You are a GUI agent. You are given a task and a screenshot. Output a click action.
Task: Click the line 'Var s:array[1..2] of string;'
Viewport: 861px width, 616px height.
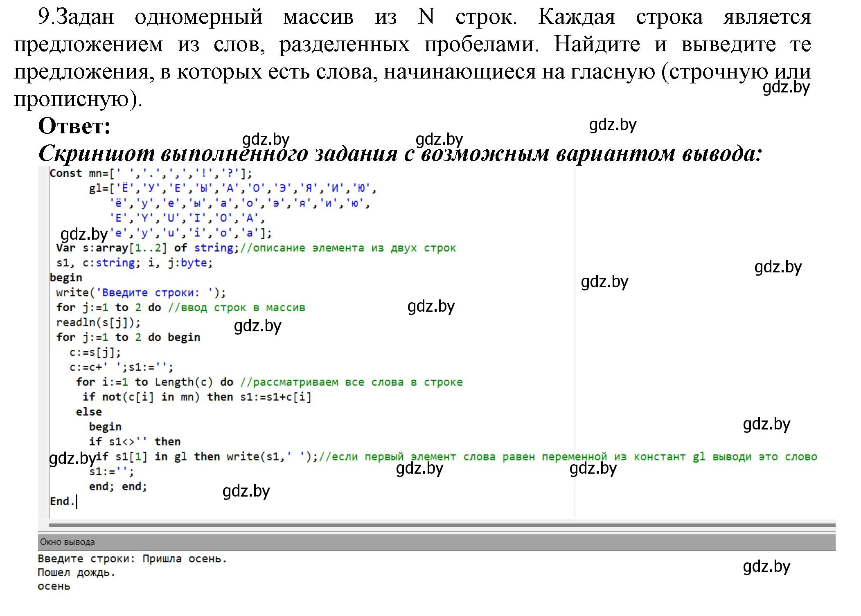(148, 248)
